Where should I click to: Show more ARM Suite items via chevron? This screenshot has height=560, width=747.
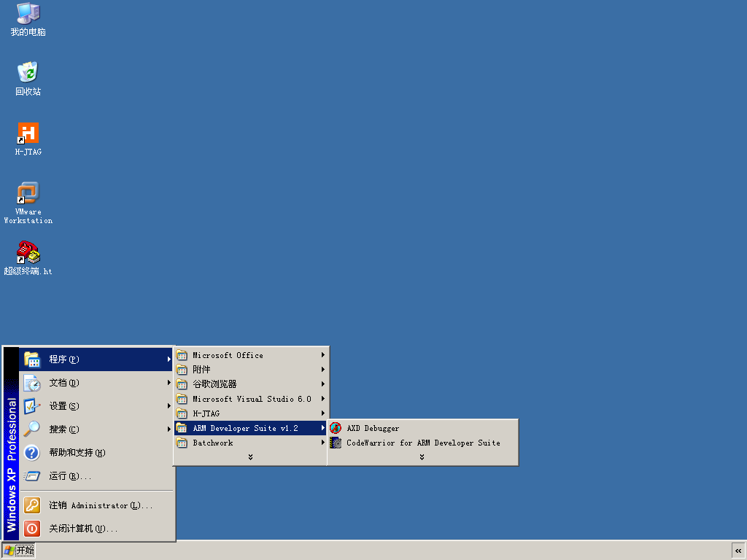422,457
